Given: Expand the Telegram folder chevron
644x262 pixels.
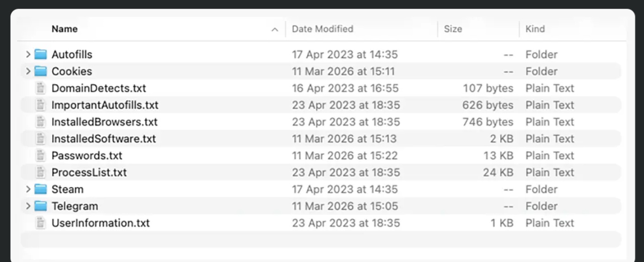Looking at the screenshot, I should coord(28,206).
